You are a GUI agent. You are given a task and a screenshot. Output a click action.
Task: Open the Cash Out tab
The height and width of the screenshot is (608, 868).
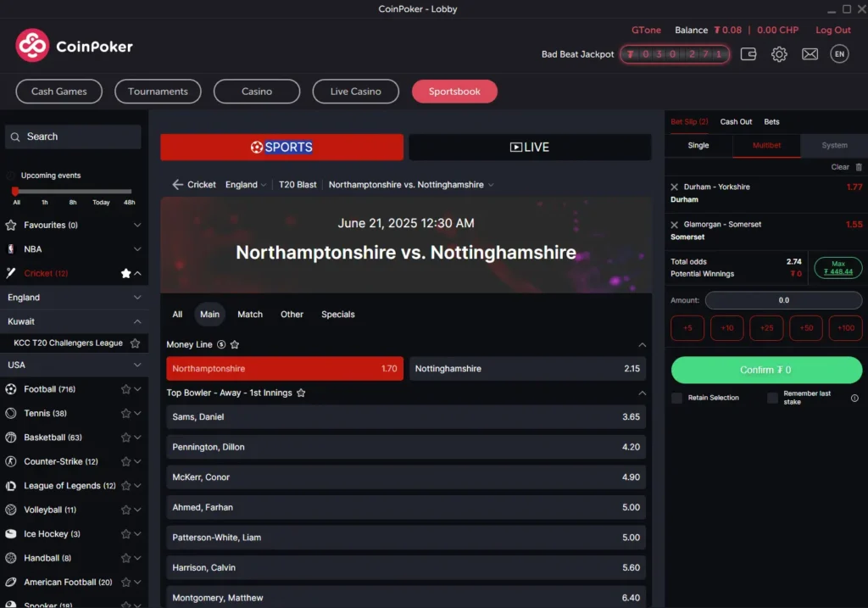coord(736,122)
